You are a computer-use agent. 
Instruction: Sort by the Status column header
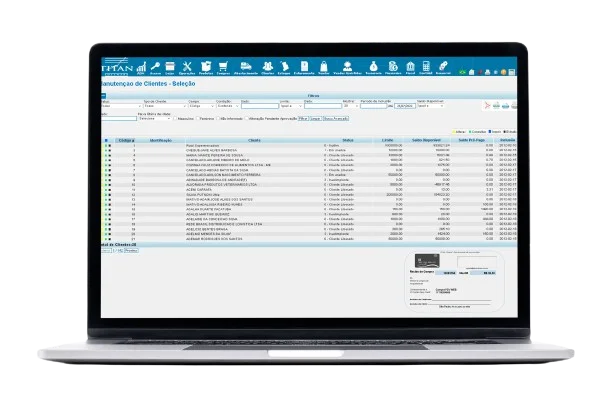click(348, 140)
